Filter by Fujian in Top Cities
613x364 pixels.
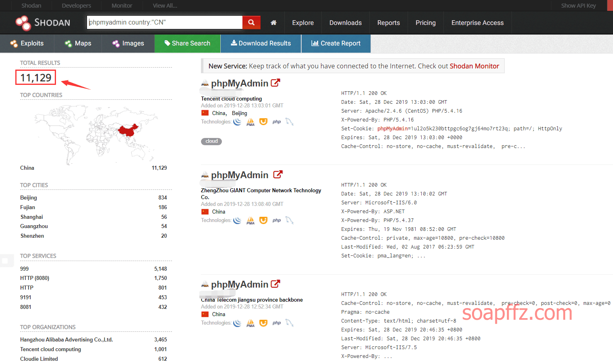pos(27,207)
